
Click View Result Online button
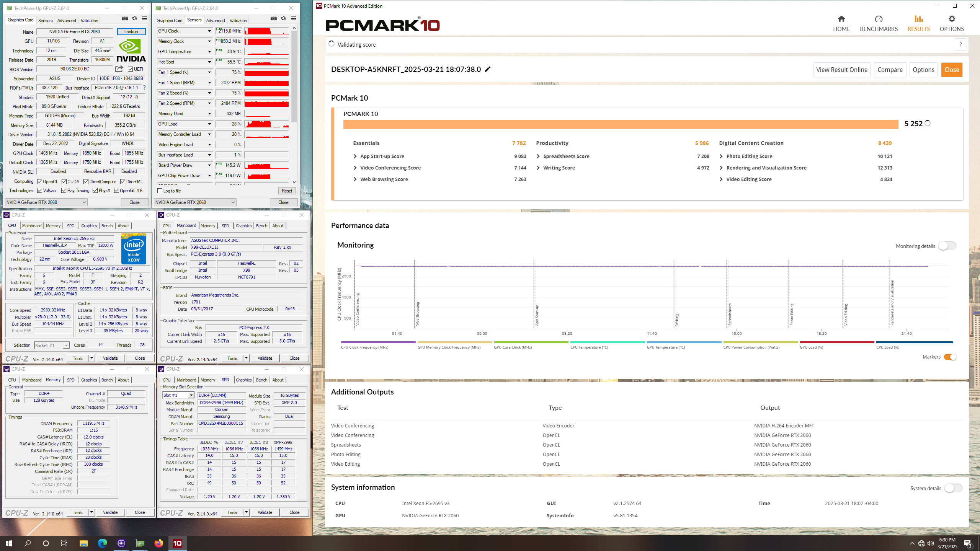click(x=842, y=70)
